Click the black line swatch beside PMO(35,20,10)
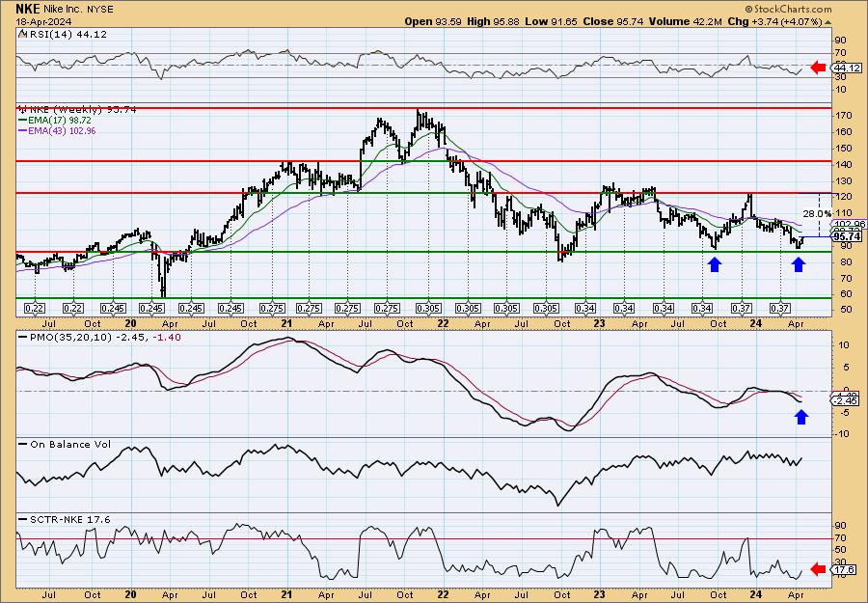 tap(23, 338)
